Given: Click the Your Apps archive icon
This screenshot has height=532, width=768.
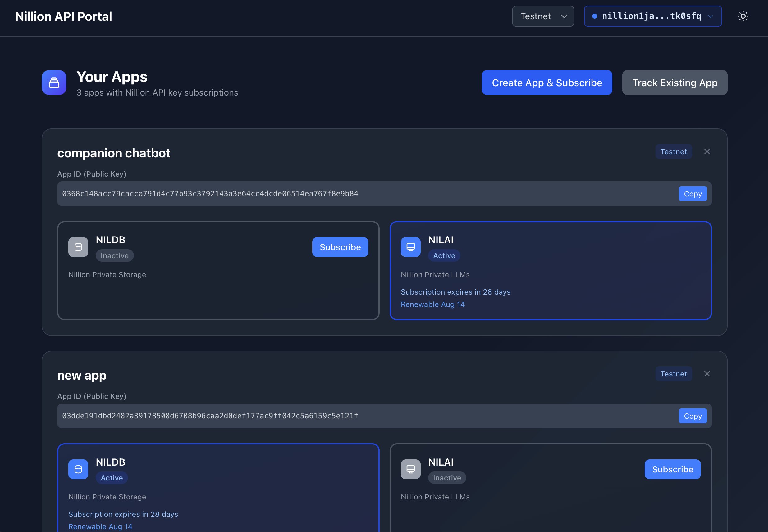Looking at the screenshot, I should pyautogui.click(x=53, y=82).
